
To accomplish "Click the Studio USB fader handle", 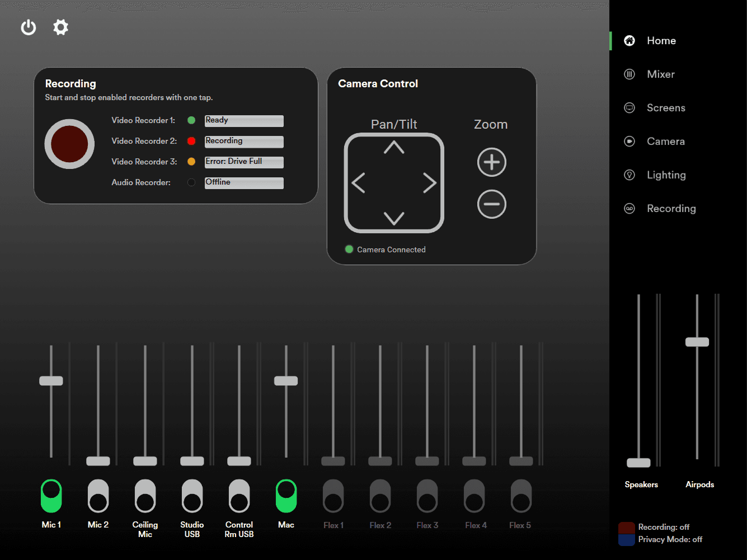I will [192, 461].
